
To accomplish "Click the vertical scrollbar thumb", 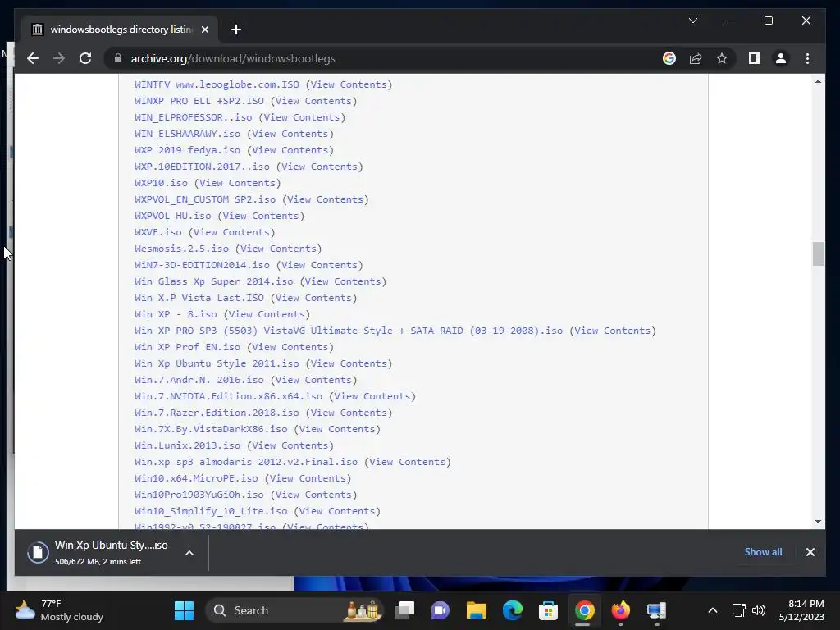I will coord(818,254).
